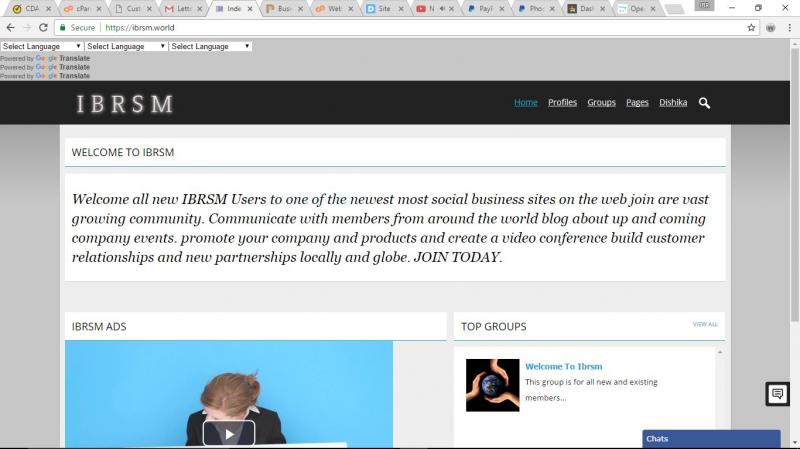Play the IBRSM Ads video

229,434
